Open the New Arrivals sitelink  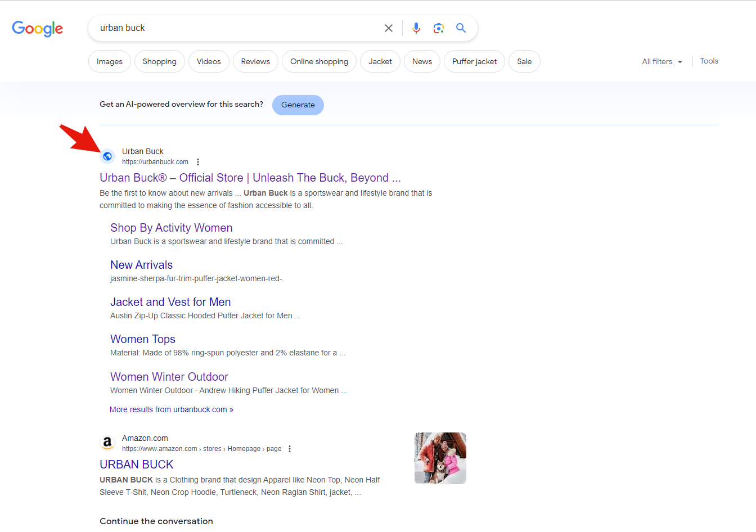142,265
